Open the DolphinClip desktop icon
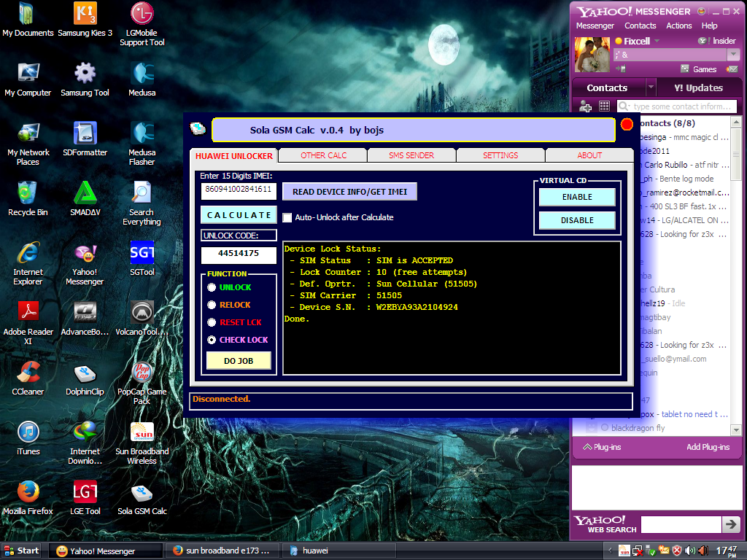This screenshot has width=747, height=560. click(x=85, y=373)
